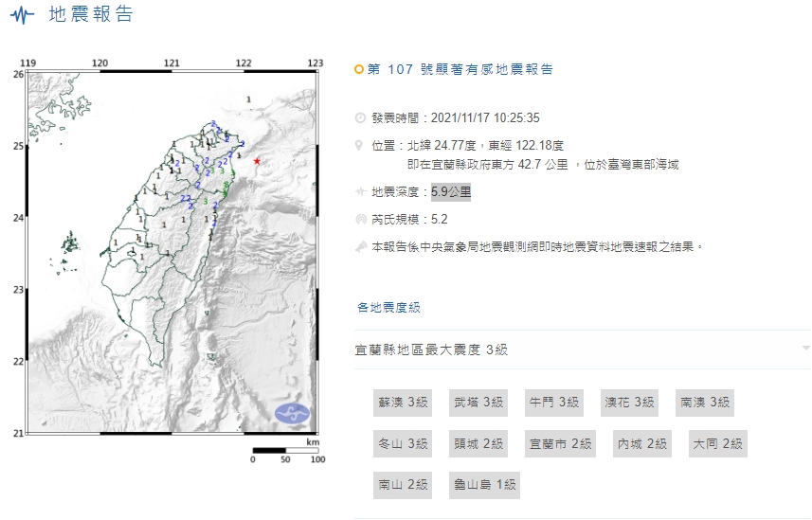
Task: Click the location pin icon beside 位置
Action: [359, 146]
